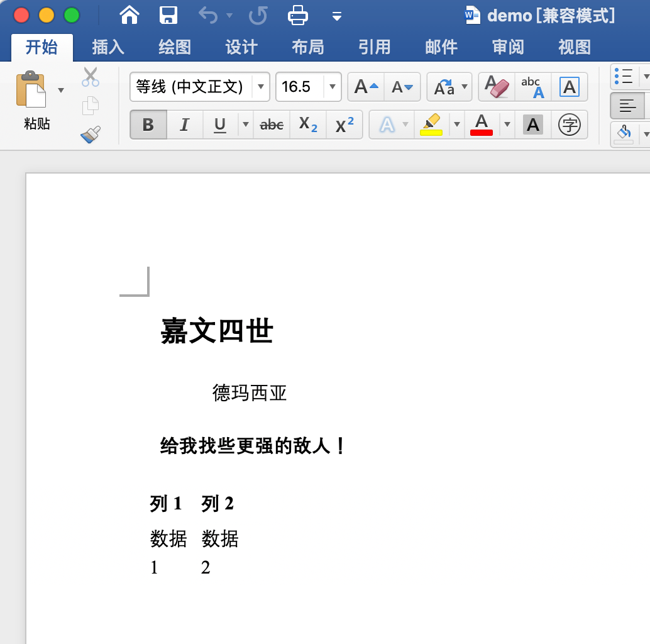The image size is (650, 644).
Task: Copy the selection
Action: tap(91, 106)
